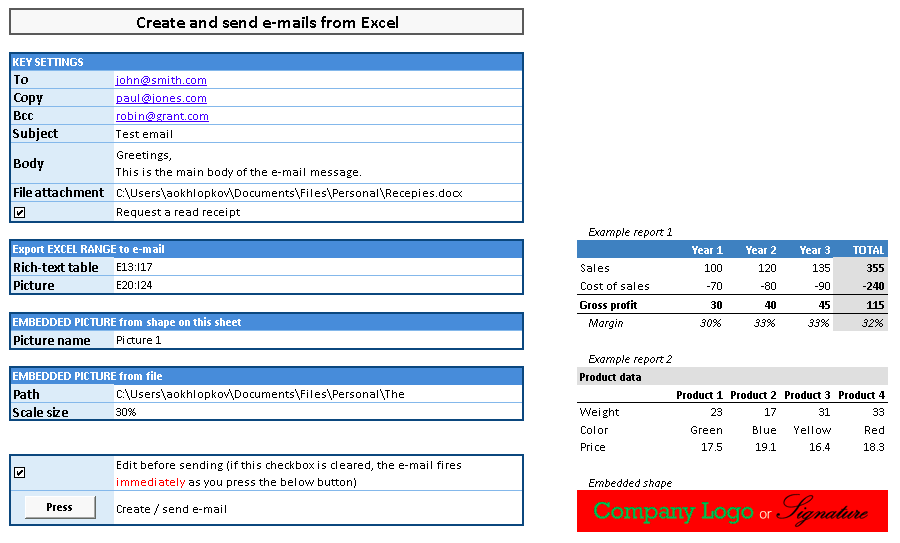Image resolution: width=900 pixels, height=543 pixels.
Task: Select the 'Scale size' label cell
Action: point(62,412)
